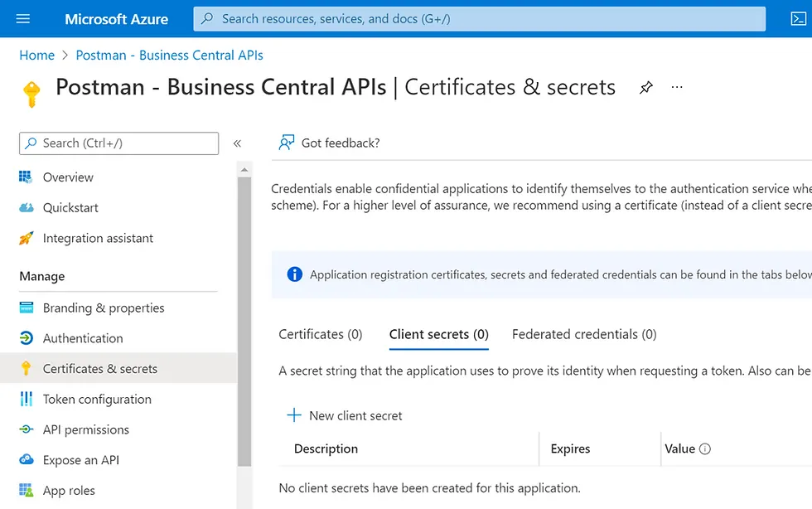Click the Got feedback person icon
This screenshot has height=509, width=812.
287,143
